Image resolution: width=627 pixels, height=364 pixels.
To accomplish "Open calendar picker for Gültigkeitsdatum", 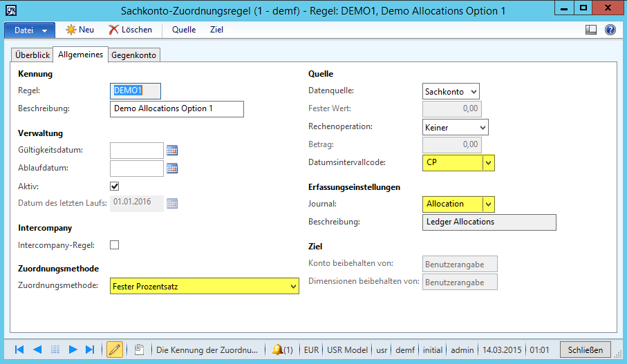I will coord(172,150).
